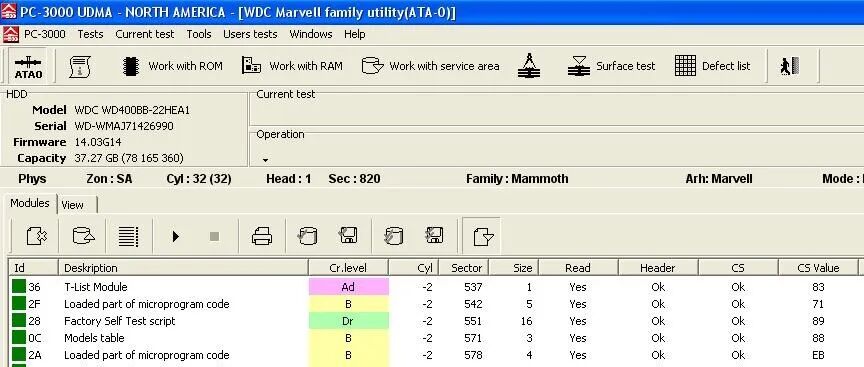Image resolution: width=864 pixels, height=367 pixels.
Task: Click sector value 542
Action: click(x=473, y=304)
